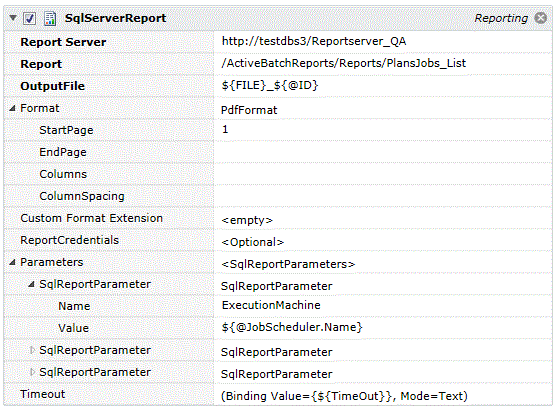Edit the Report Server URL field
Screen dimensions: 557x410
[x=383, y=42]
